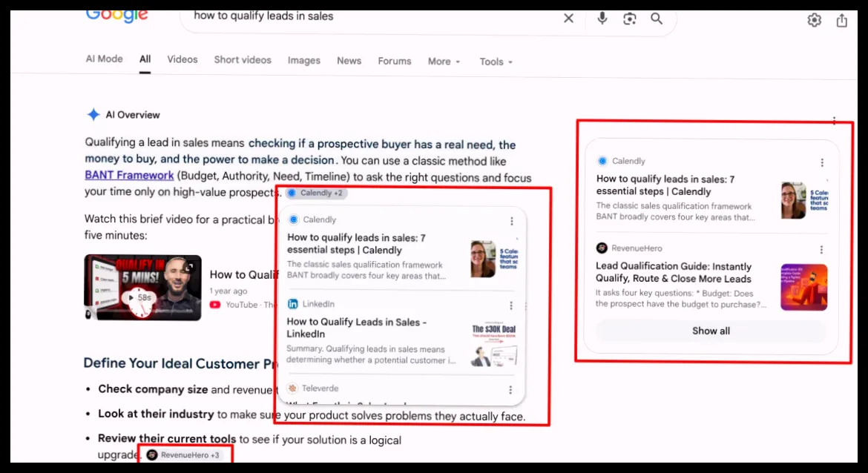Open the three-dot menu for the Televerde result
Screen dimensions: 868x473
[510, 390]
